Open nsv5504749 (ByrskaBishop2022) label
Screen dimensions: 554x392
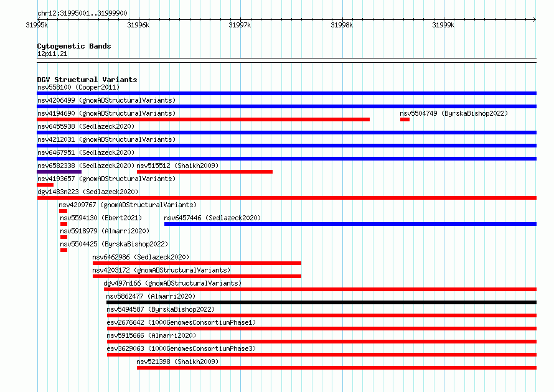(454, 113)
